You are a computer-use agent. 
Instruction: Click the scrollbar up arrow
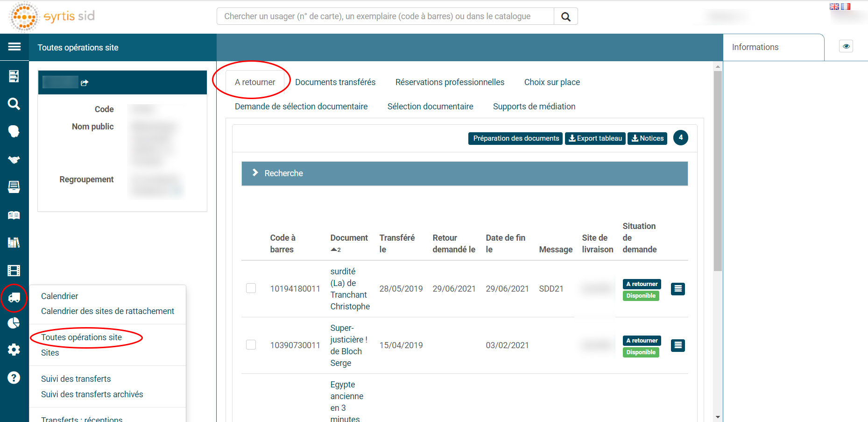pyautogui.click(x=718, y=67)
